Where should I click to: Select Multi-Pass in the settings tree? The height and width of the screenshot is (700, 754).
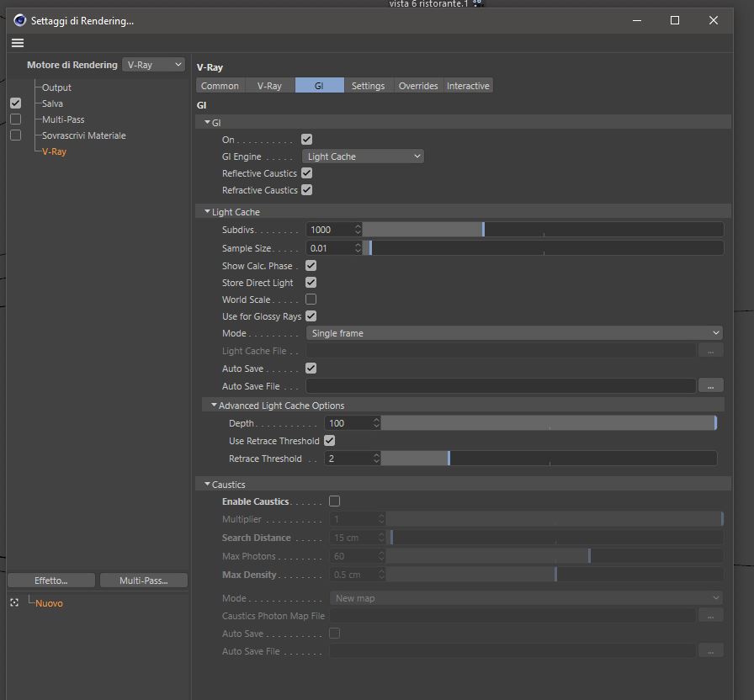point(63,119)
